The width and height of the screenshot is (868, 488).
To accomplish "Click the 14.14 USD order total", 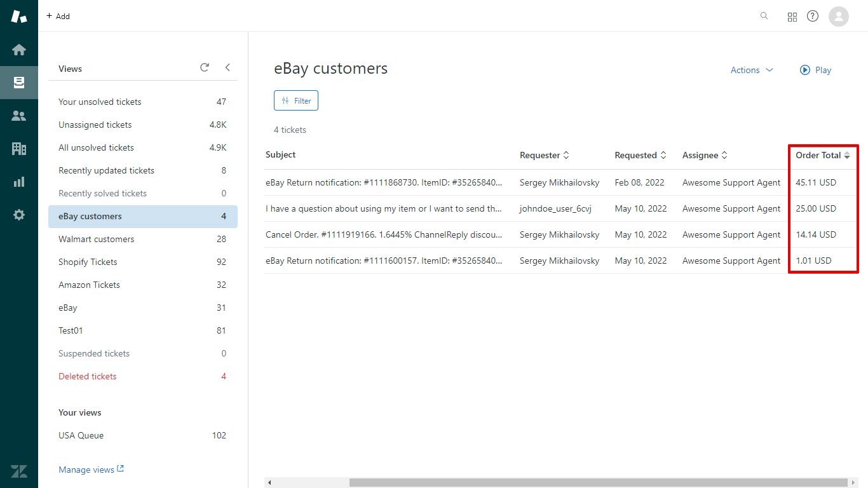I will 816,234.
